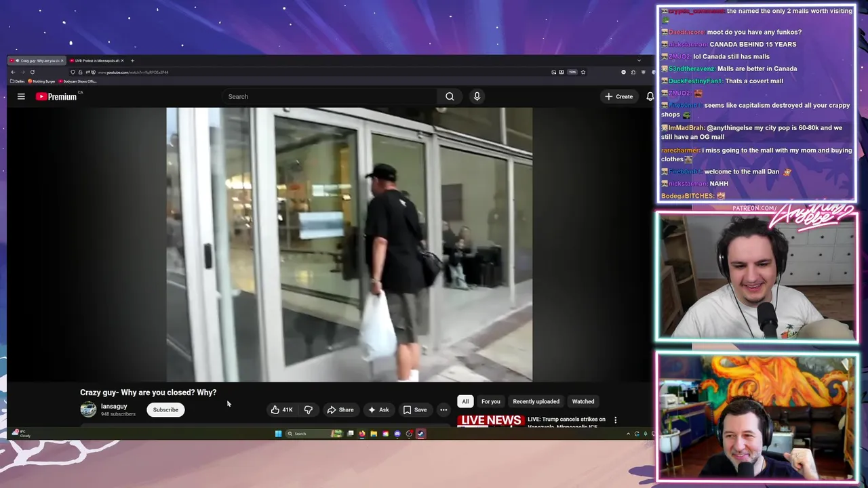Click the Share button
The width and height of the screenshot is (868, 488).
(x=340, y=410)
